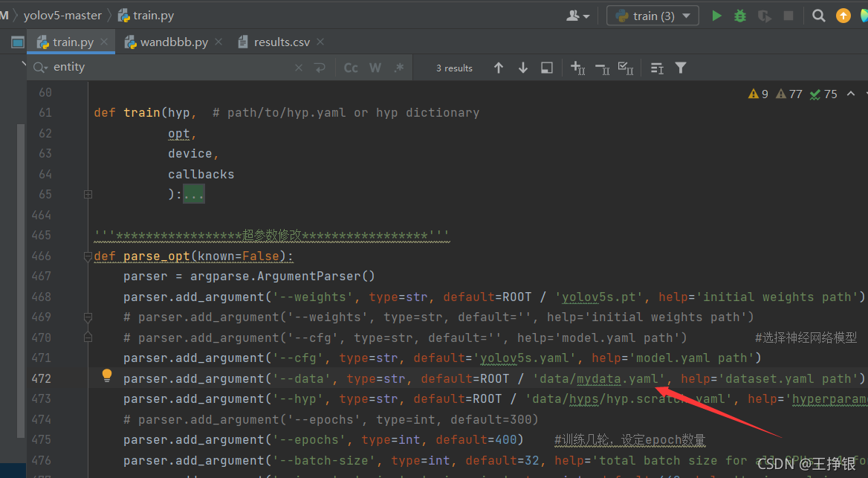Click the 'yolov5s.yaml' string on line 471

point(525,358)
